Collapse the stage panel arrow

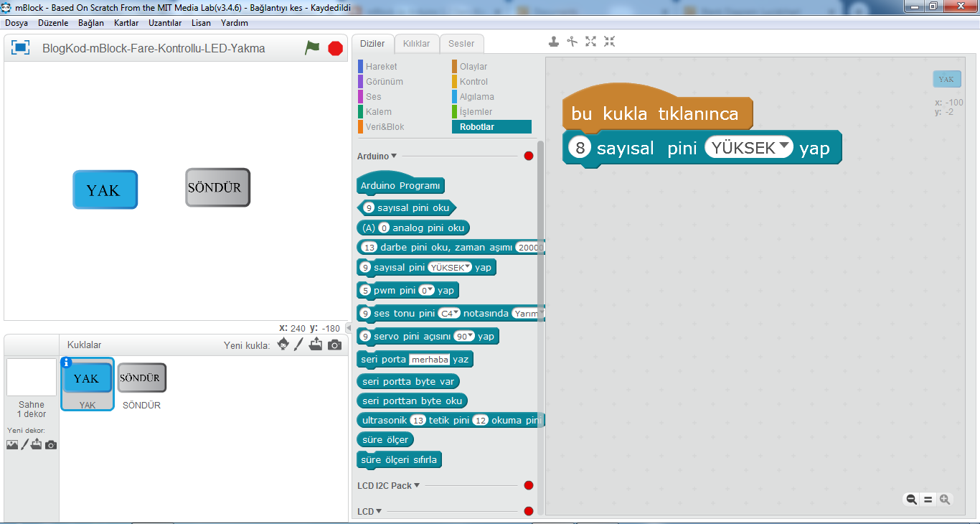point(349,328)
